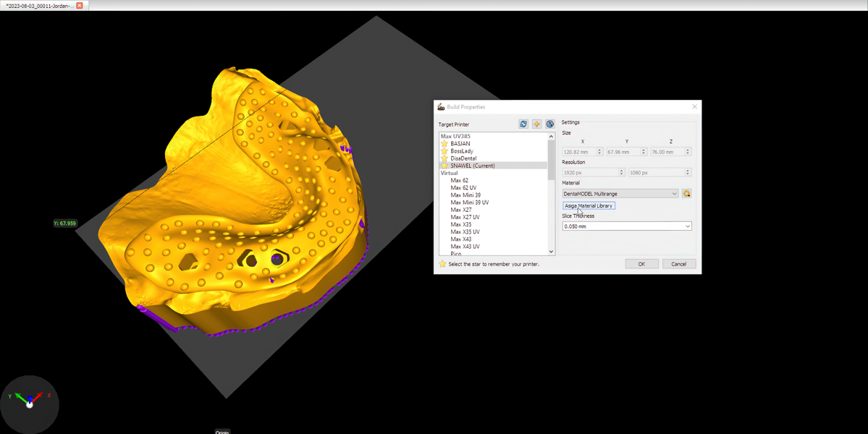Viewport: 868px width, 434px height.
Task: Toggle the DisaDental favorite star
Action: [444, 158]
